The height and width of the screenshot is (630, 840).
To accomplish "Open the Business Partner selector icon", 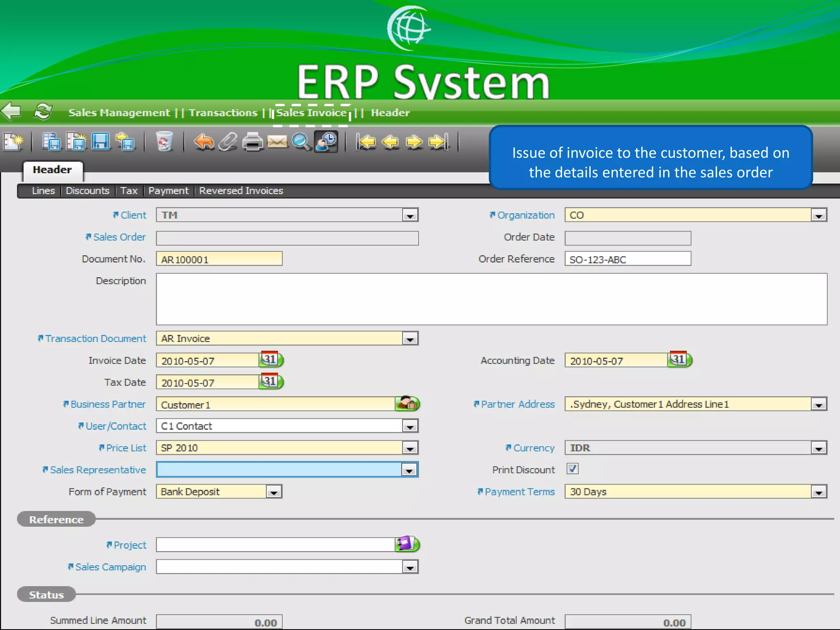I will pos(408,404).
